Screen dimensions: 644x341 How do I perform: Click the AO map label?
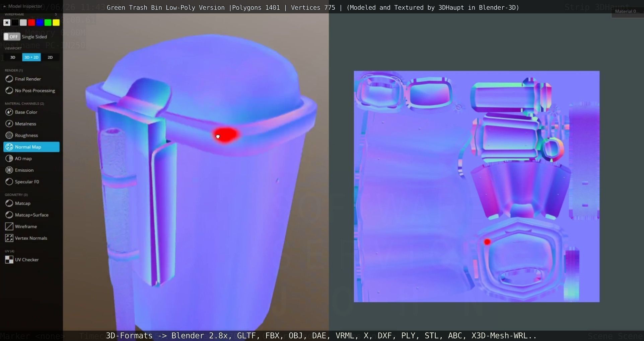pos(23,159)
